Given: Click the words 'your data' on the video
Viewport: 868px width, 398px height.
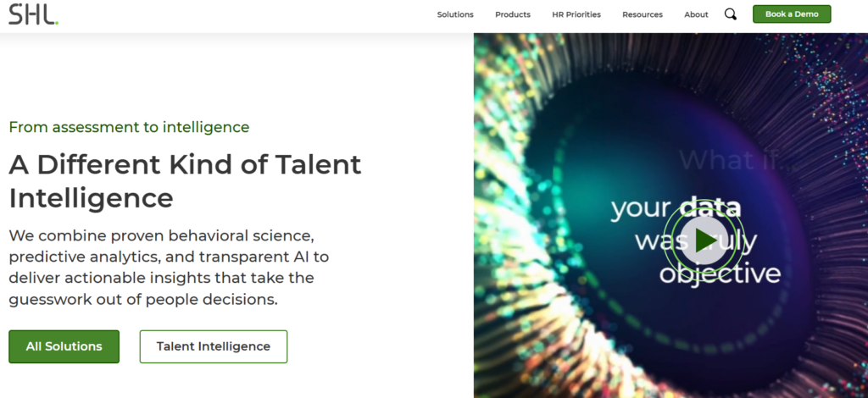Looking at the screenshot, I should pyautogui.click(x=676, y=207).
